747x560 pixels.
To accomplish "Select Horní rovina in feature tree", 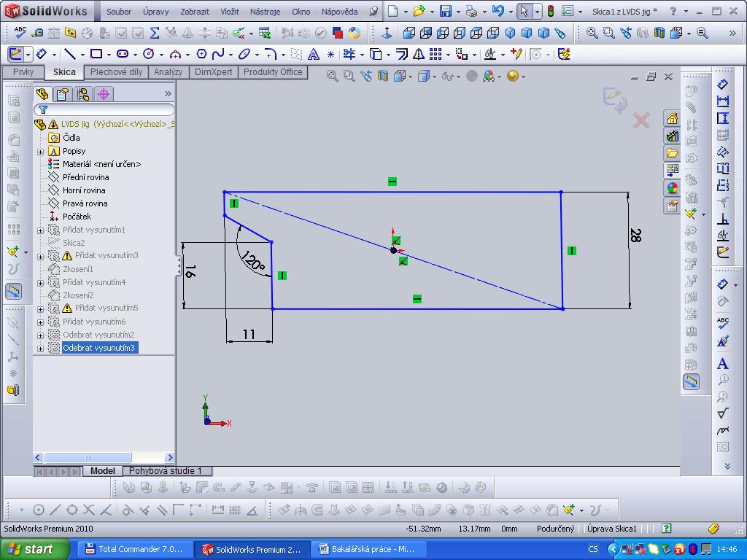I will [x=84, y=190].
